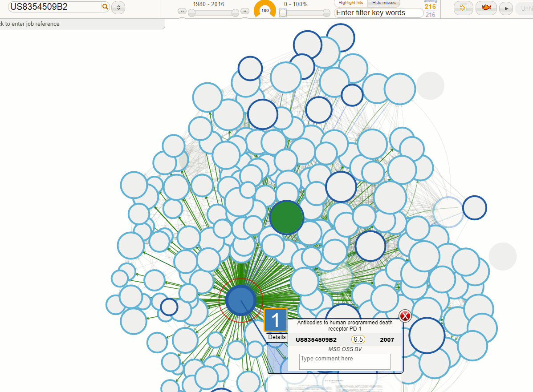This screenshot has height=392, width=533.
Task: Click the filter key words field
Action: 378,13
